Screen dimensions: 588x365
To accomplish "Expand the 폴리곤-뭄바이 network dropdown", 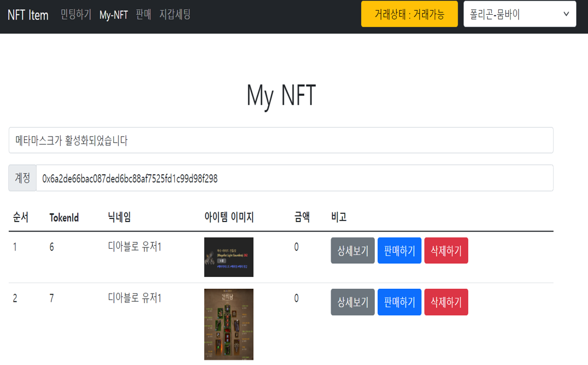I will point(520,14).
